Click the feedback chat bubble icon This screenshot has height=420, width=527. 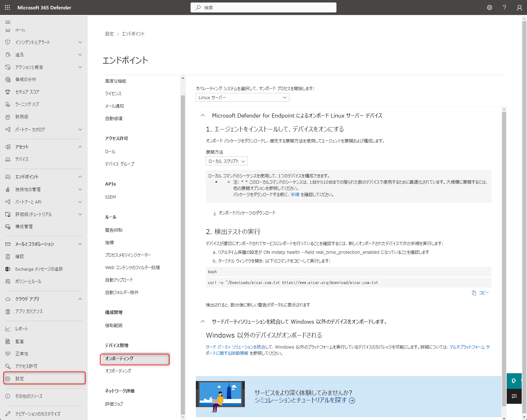click(514, 396)
